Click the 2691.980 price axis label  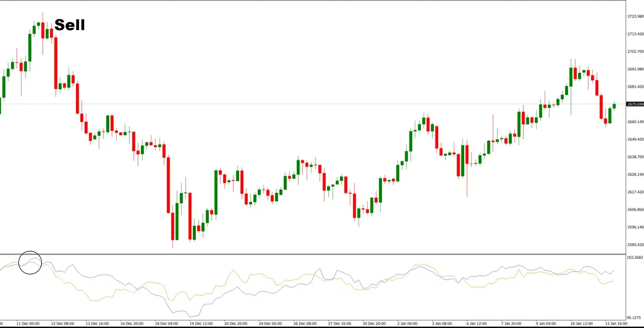coord(635,69)
